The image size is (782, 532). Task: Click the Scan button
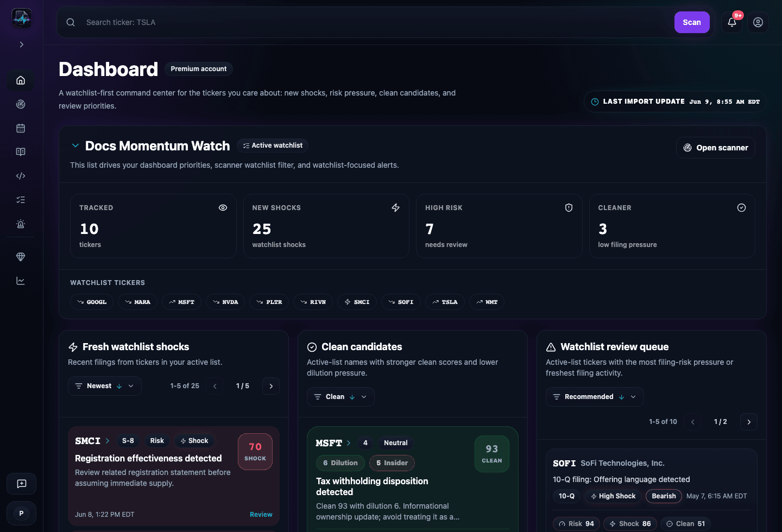[x=692, y=22]
